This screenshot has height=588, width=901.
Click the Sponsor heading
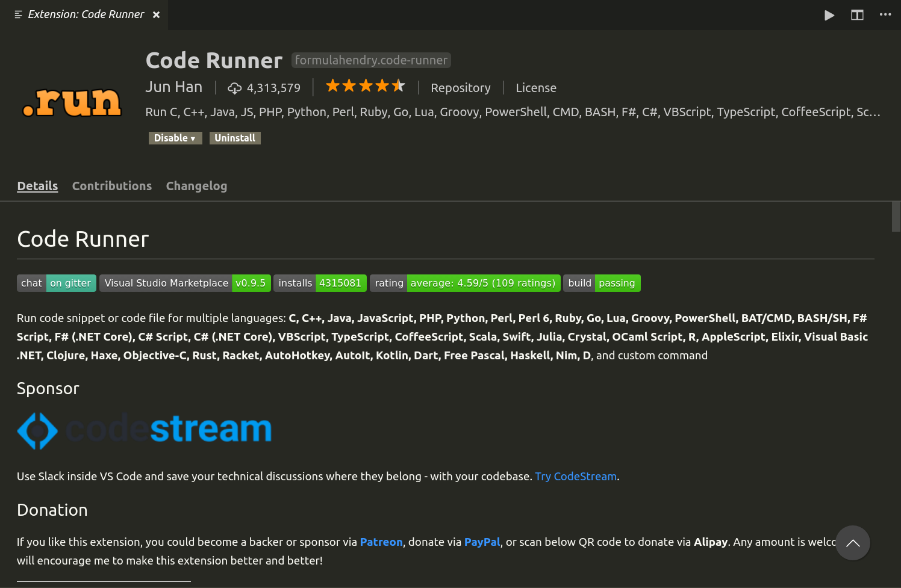[x=48, y=388]
